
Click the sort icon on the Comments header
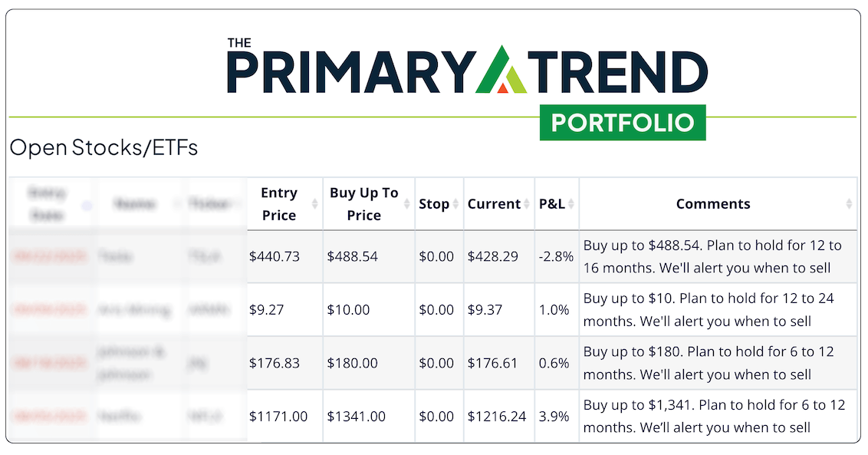click(x=850, y=204)
